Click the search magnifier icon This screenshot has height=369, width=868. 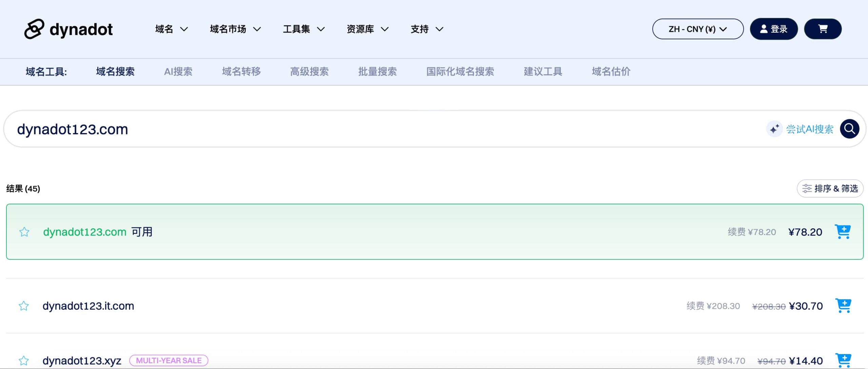click(849, 129)
